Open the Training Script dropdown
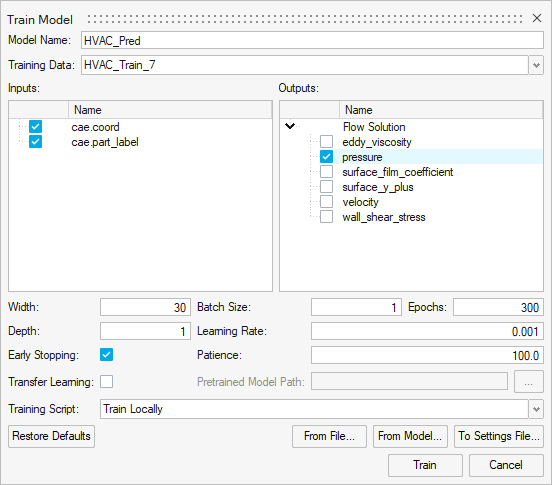552x485 pixels. [x=536, y=409]
